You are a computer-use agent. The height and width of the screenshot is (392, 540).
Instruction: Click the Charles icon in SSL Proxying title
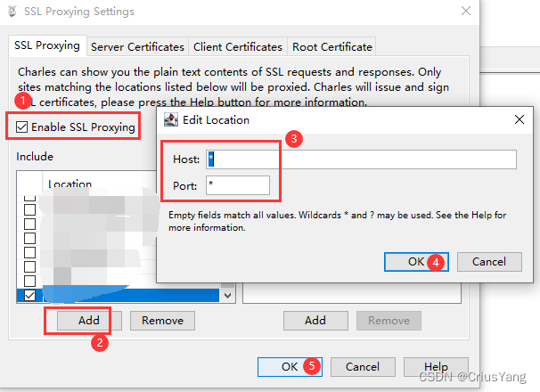tap(12, 11)
